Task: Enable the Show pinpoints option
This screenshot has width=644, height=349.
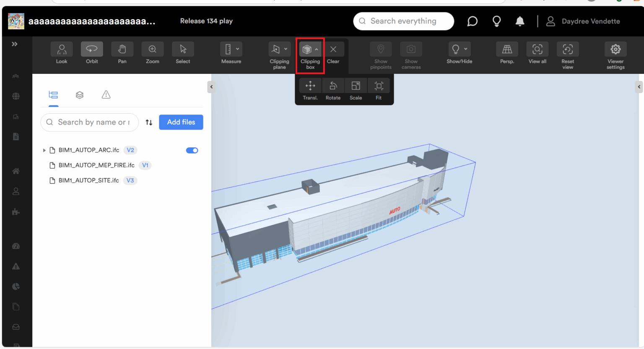Action: pos(380,49)
